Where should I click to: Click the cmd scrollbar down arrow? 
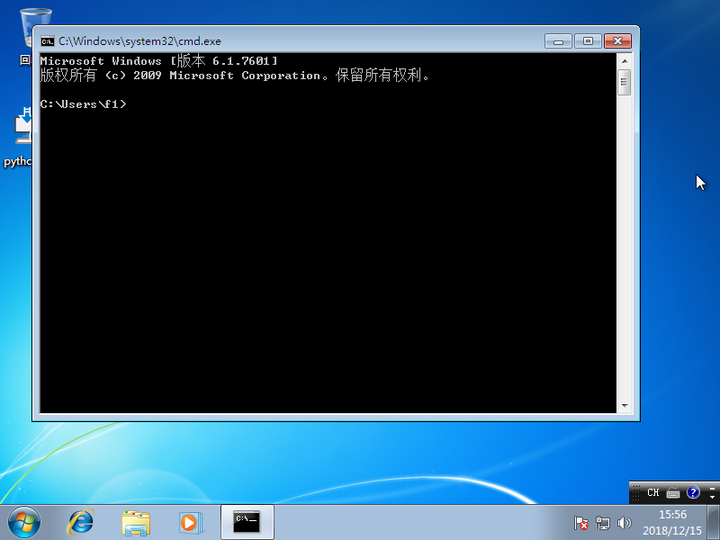624,405
